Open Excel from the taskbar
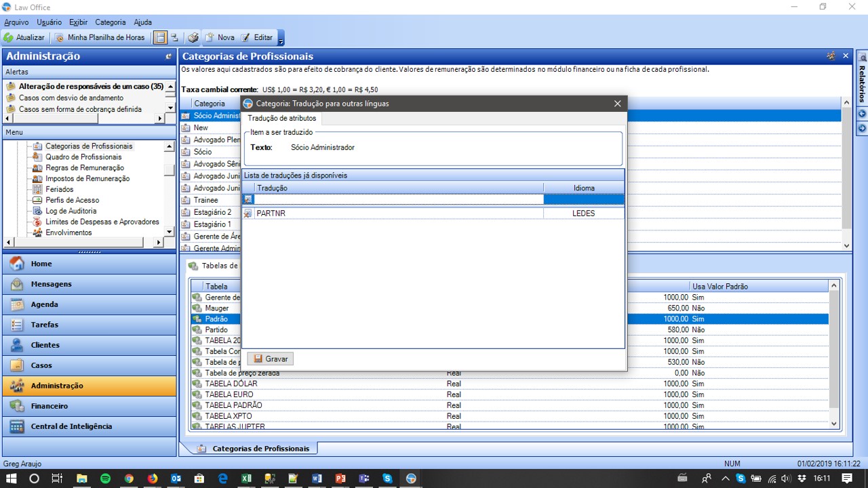Viewport: 868px width, 488px height. point(246,479)
